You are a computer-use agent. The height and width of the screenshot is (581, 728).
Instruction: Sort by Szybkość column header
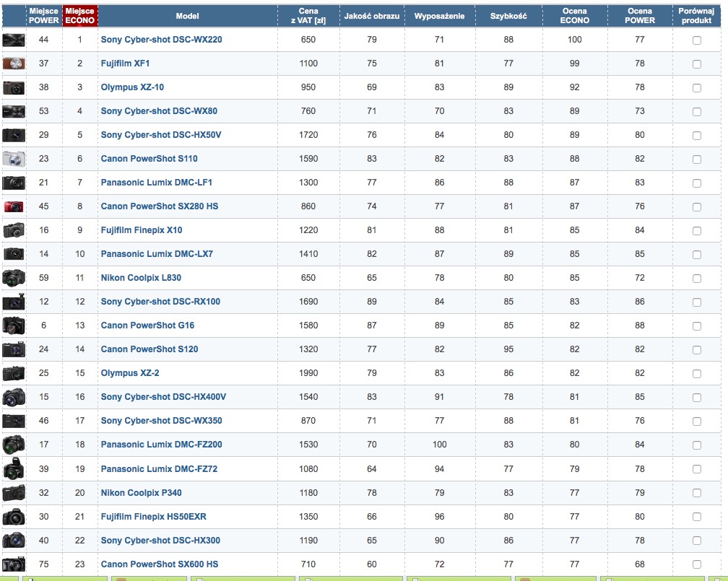pyautogui.click(x=508, y=17)
